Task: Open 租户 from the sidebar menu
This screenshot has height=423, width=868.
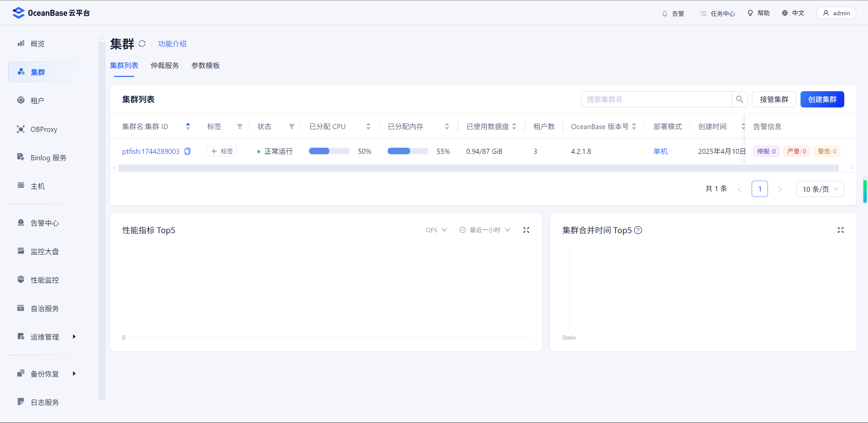Action: 37,101
